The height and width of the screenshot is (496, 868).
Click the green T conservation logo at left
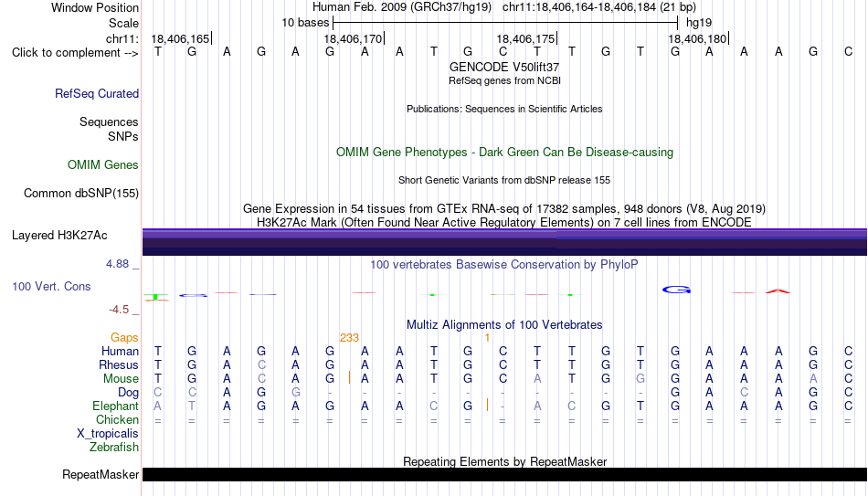pyautogui.click(x=156, y=297)
